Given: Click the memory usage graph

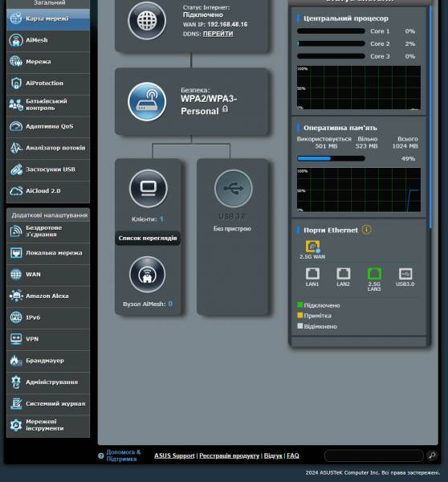Looking at the screenshot, I should click(359, 190).
